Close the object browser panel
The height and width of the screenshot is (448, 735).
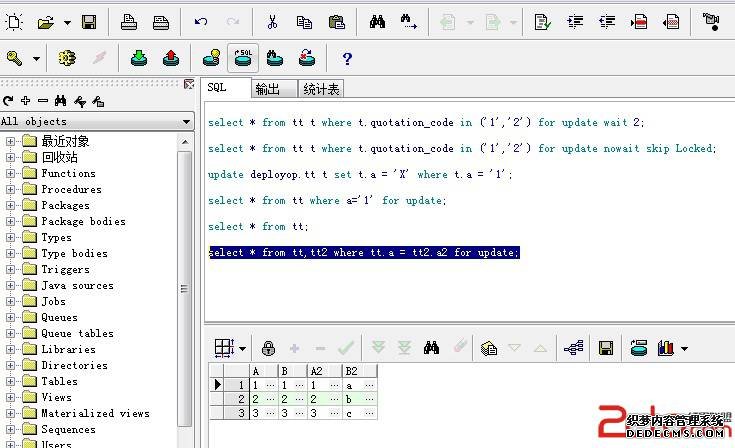[x=189, y=85]
